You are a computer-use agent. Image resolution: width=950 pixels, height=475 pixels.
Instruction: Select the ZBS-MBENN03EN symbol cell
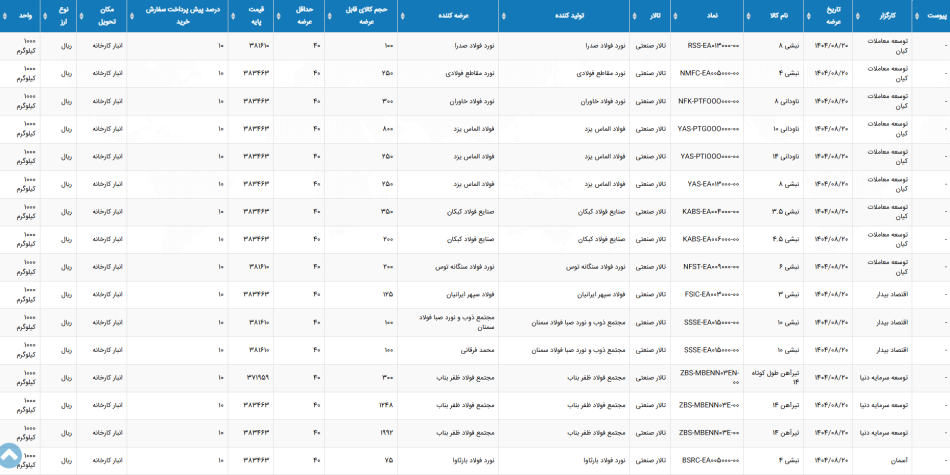[x=709, y=378]
